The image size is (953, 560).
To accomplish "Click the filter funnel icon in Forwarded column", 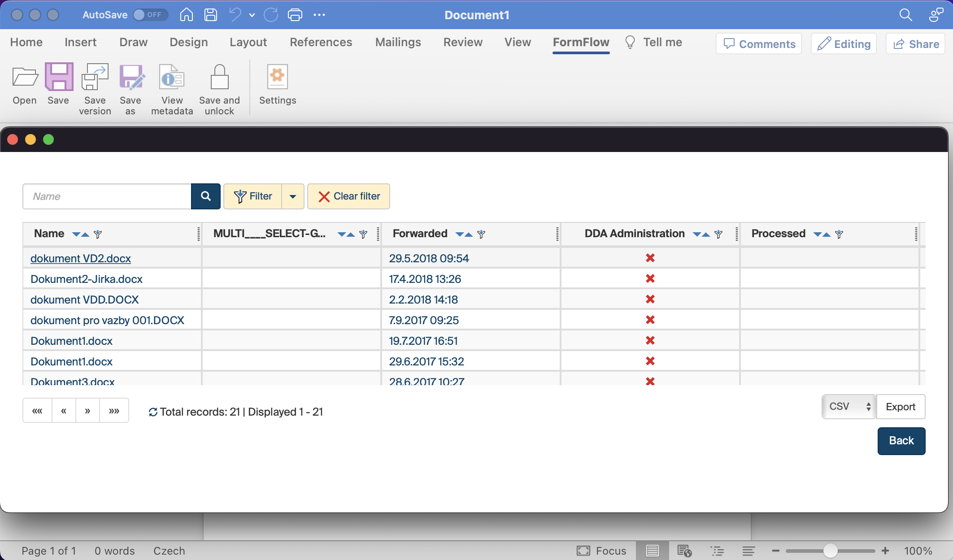I will tap(481, 234).
